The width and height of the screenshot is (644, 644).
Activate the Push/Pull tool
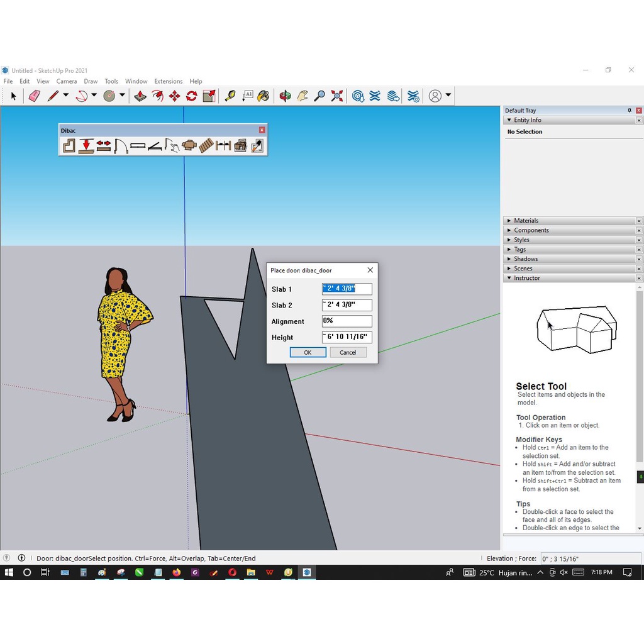tap(140, 96)
